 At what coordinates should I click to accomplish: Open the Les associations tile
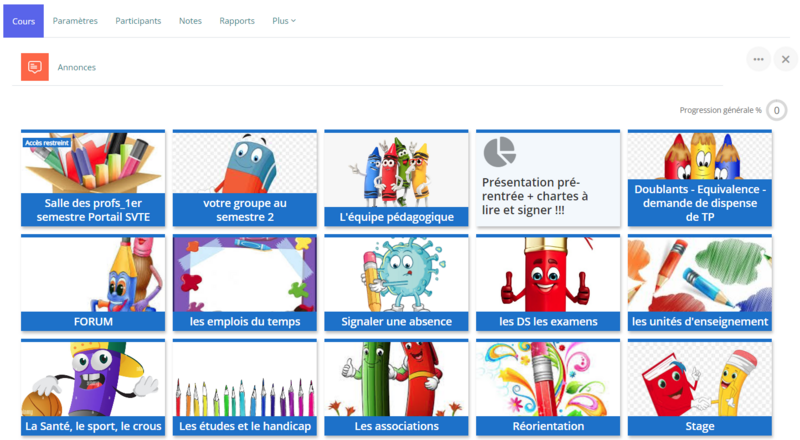click(x=396, y=387)
